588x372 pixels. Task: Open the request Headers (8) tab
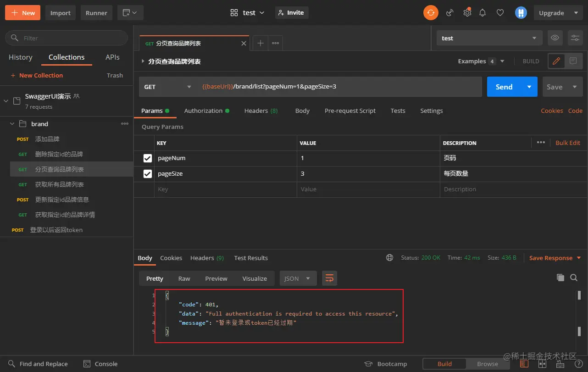tap(261, 111)
